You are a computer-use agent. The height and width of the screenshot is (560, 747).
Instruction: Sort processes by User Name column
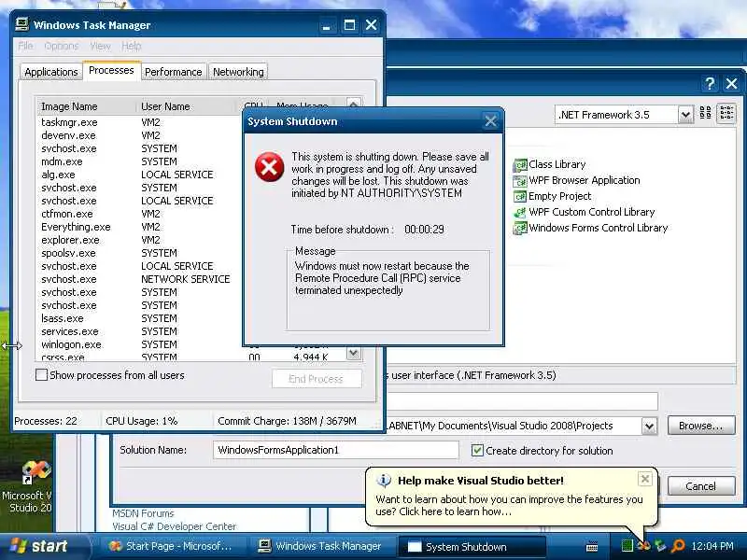187,106
